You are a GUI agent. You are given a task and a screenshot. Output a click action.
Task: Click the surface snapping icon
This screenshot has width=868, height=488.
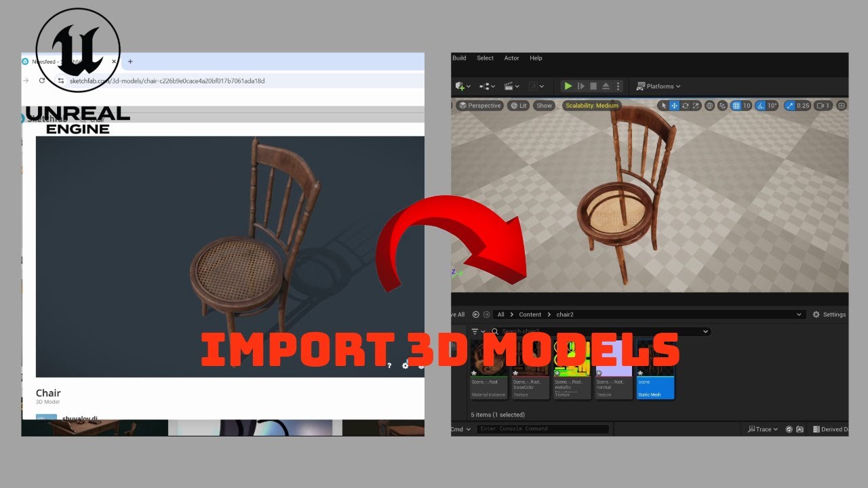tap(723, 106)
